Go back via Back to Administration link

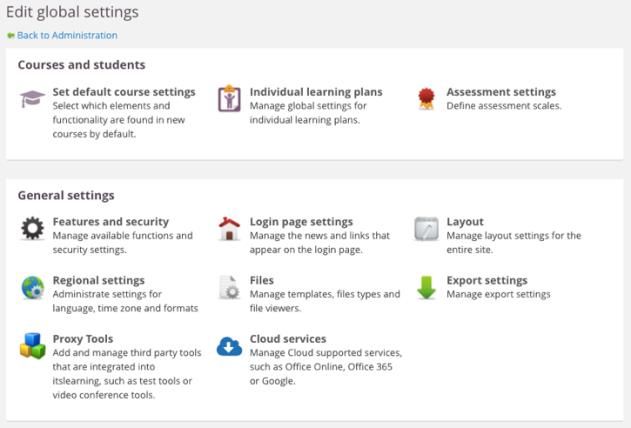(x=67, y=35)
